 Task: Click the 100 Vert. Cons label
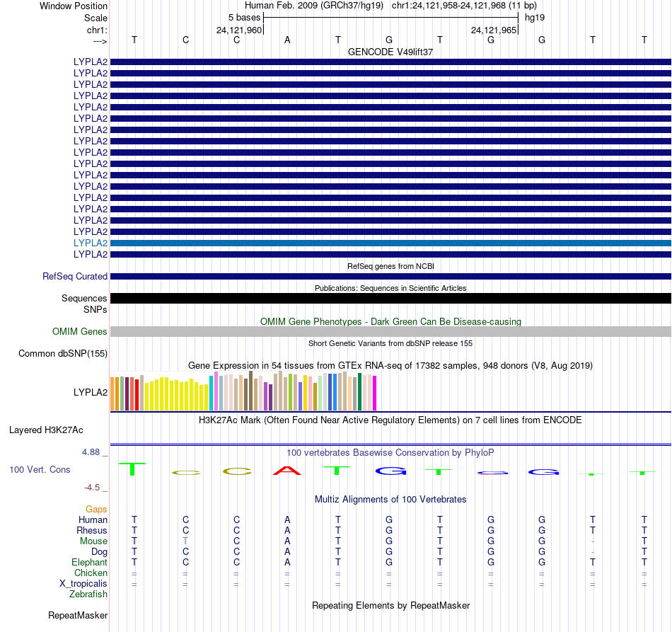point(40,470)
